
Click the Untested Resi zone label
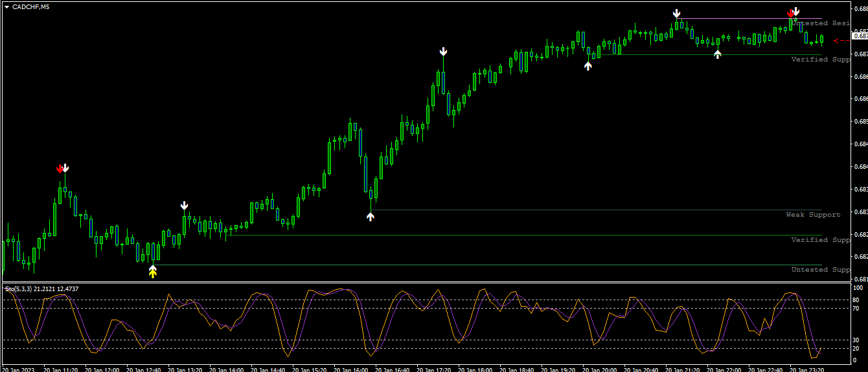click(820, 23)
